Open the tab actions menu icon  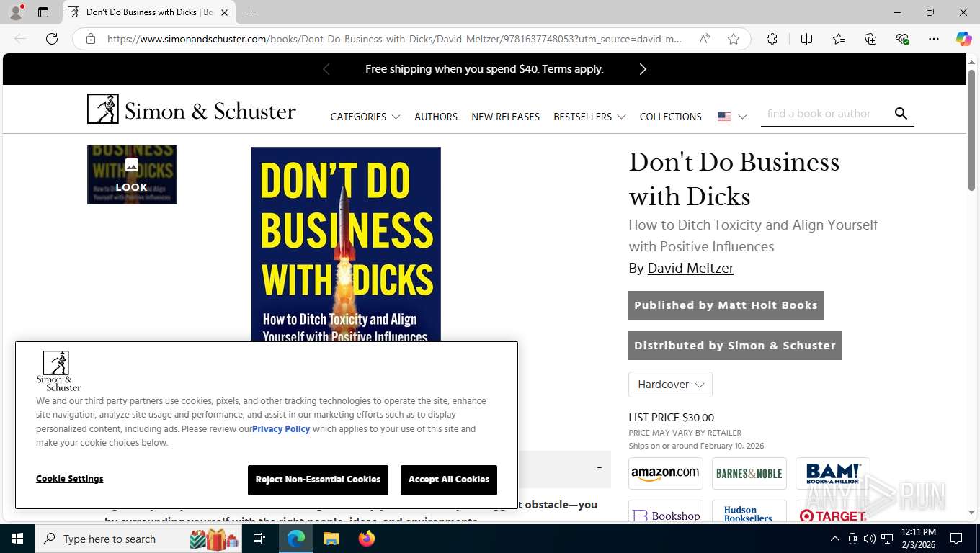tap(43, 12)
